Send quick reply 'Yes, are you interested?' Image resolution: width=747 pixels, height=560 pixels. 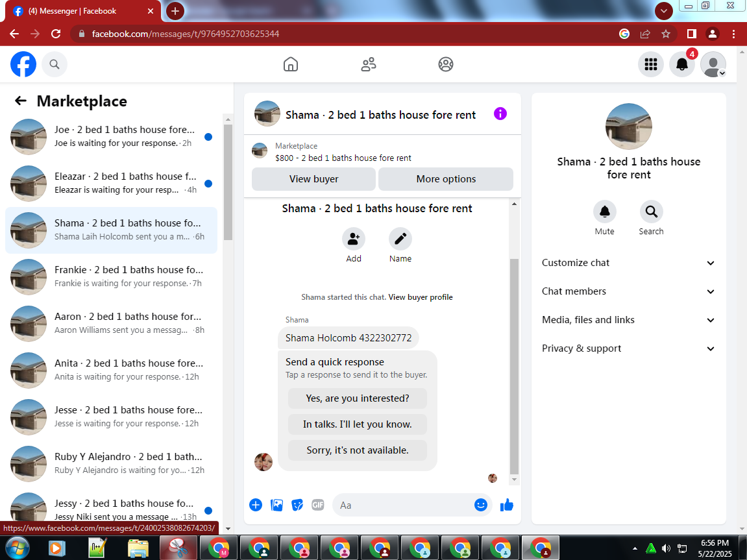pyautogui.click(x=358, y=398)
